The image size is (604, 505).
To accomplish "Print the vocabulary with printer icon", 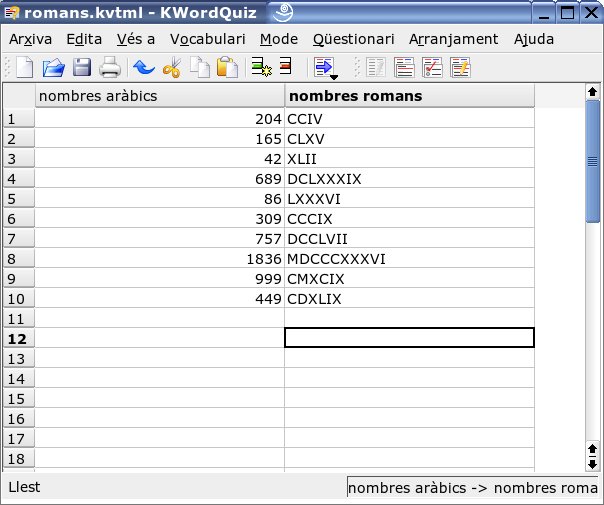I will tap(110, 67).
